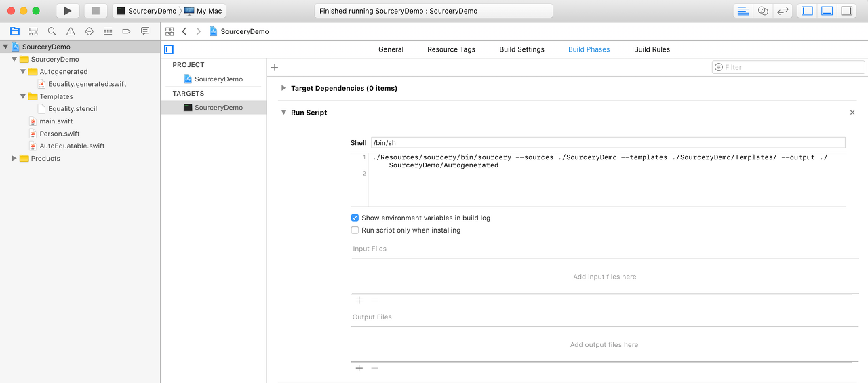Screen dimensions: 868x383
Task: Click the Finished running SourceryDemo status
Action: 433,11
